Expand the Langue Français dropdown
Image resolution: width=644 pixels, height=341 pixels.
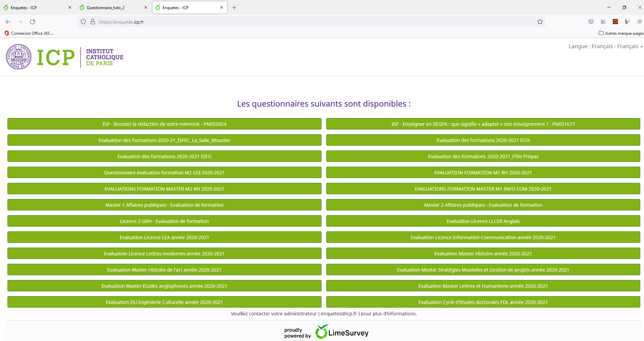(605, 47)
